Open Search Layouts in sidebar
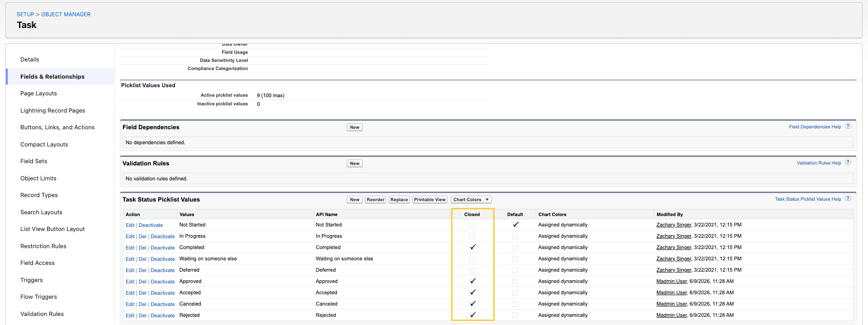This screenshot has width=868, height=325. (x=41, y=212)
